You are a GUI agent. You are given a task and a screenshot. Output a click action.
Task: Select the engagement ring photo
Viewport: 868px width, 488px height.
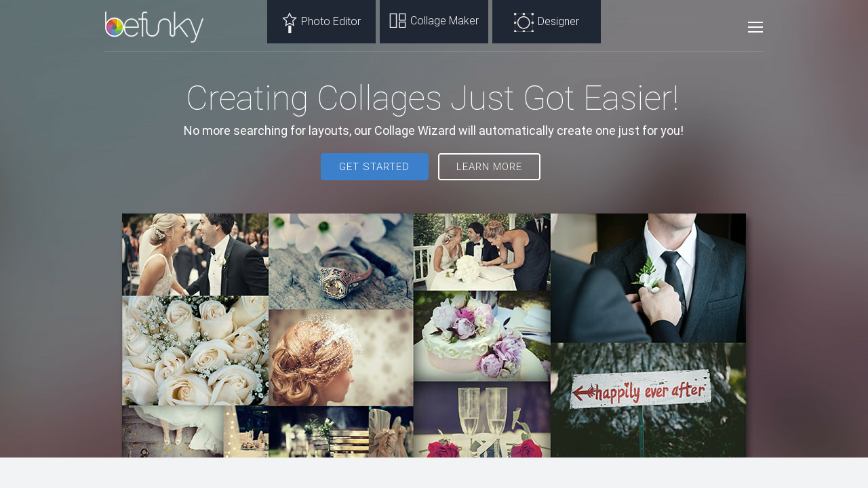(341, 262)
